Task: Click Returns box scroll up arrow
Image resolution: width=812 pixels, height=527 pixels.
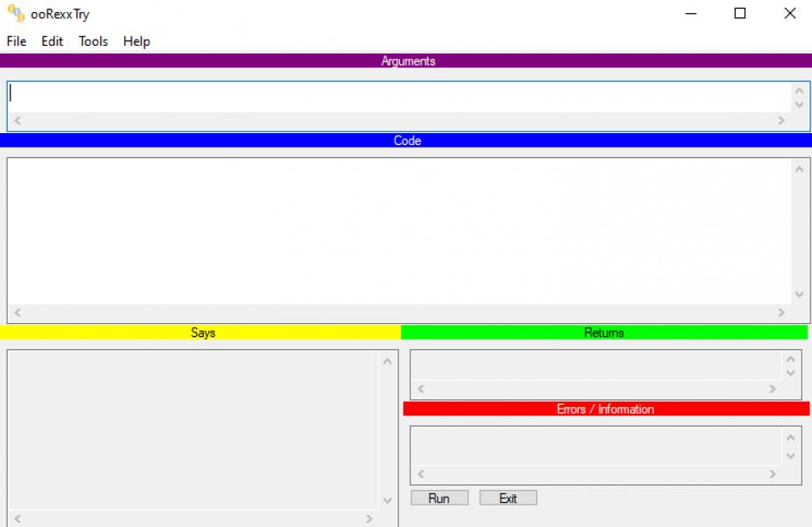Action: coord(790,359)
